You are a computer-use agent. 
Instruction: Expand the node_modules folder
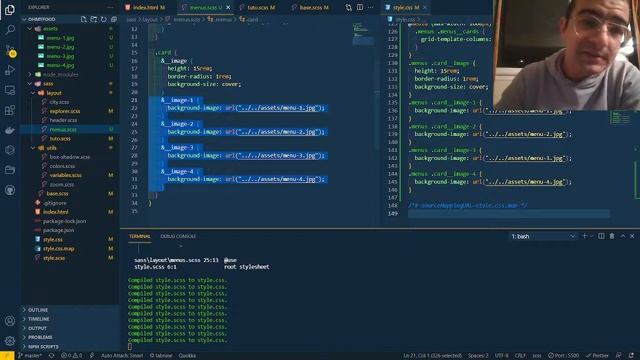[x=60, y=75]
